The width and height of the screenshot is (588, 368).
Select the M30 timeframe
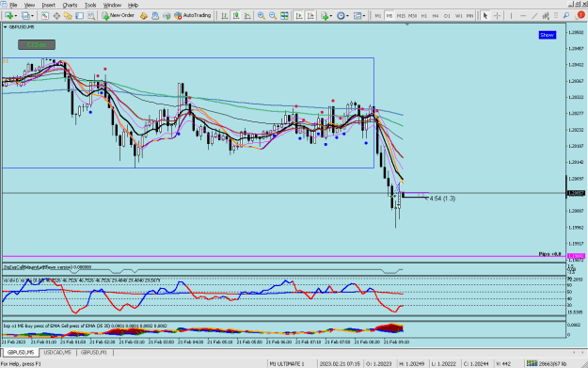pyautogui.click(x=412, y=16)
